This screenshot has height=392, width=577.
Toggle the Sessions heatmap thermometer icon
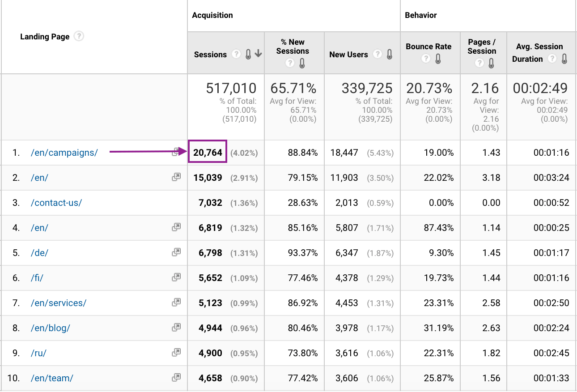point(248,54)
